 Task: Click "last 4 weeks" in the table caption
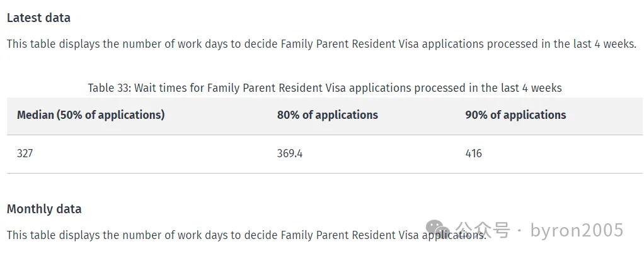click(x=530, y=88)
